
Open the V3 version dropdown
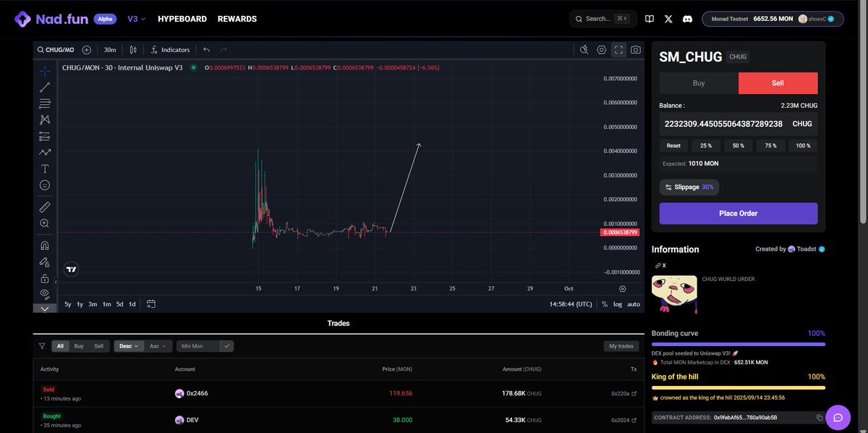click(x=137, y=19)
